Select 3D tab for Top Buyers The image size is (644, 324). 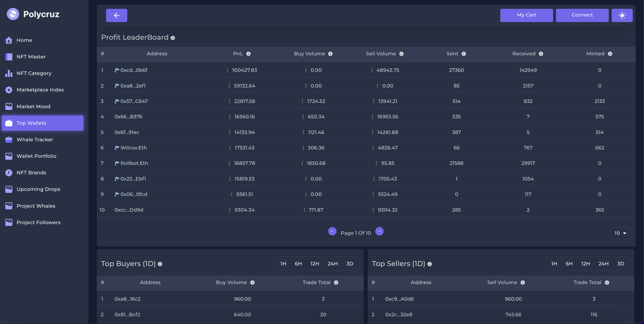click(x=350, y=264)
